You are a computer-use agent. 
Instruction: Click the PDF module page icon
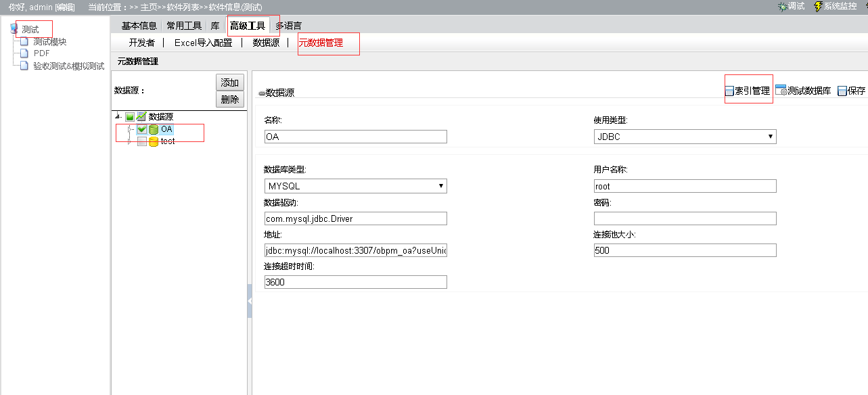click(25, 53)
